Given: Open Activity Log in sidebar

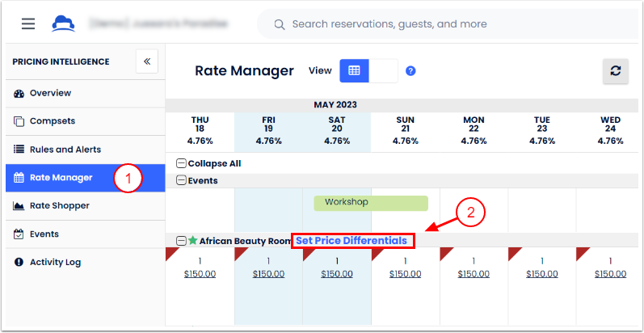Looking at the screenshot, I should pyautogui.click(x=86, y=262).
